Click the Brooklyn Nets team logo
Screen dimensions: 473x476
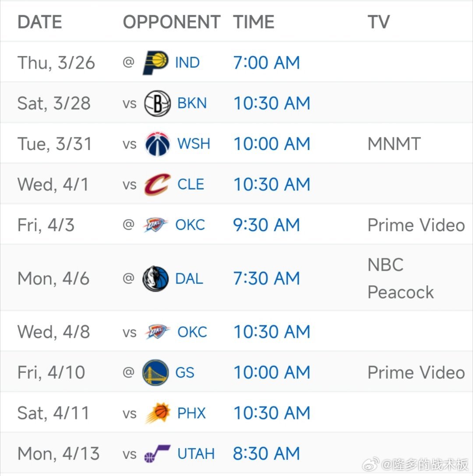(x=157, y=103)
